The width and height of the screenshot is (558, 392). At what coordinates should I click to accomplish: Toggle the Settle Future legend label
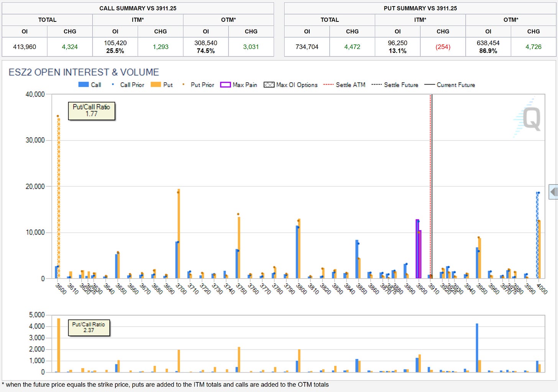[401, 85]
